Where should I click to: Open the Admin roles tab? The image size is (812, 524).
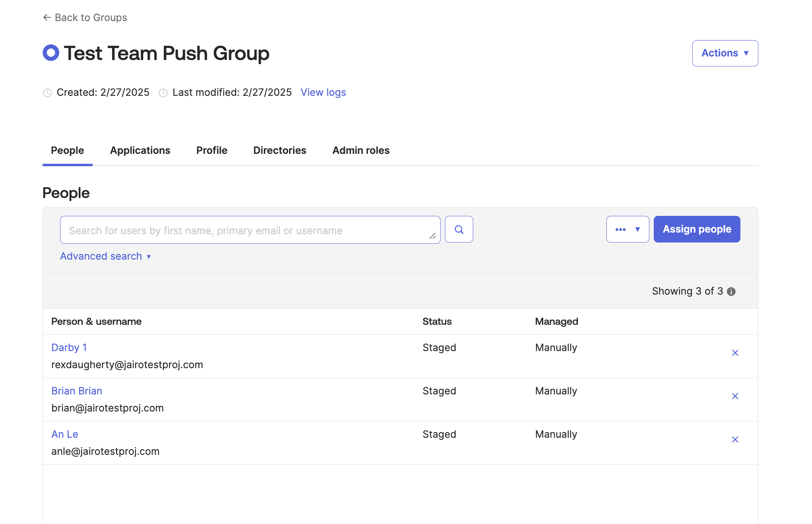coord(360,150)
